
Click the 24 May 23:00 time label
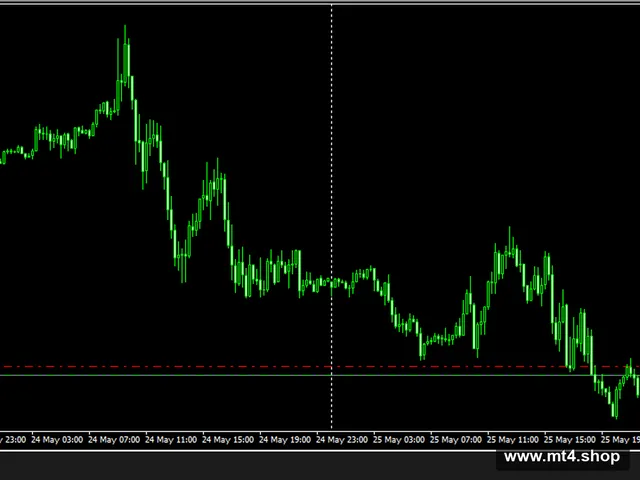tap(342, 440)
